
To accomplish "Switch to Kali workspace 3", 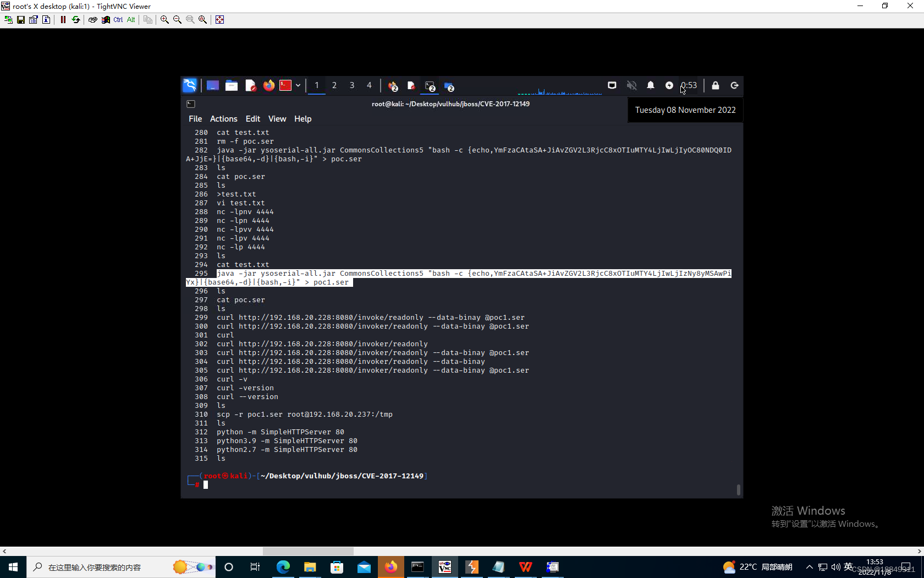I will pyautogui.click(x=352, y=85).
